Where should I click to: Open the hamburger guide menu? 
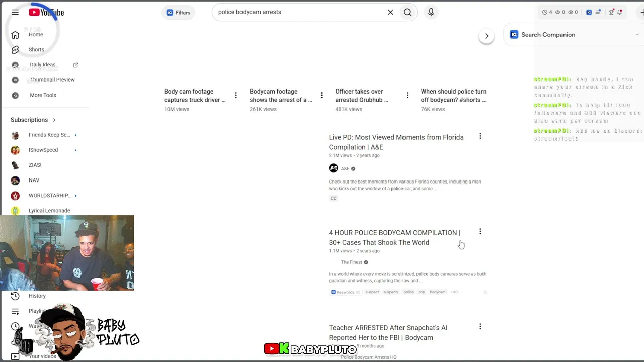[x=15, y=12]
